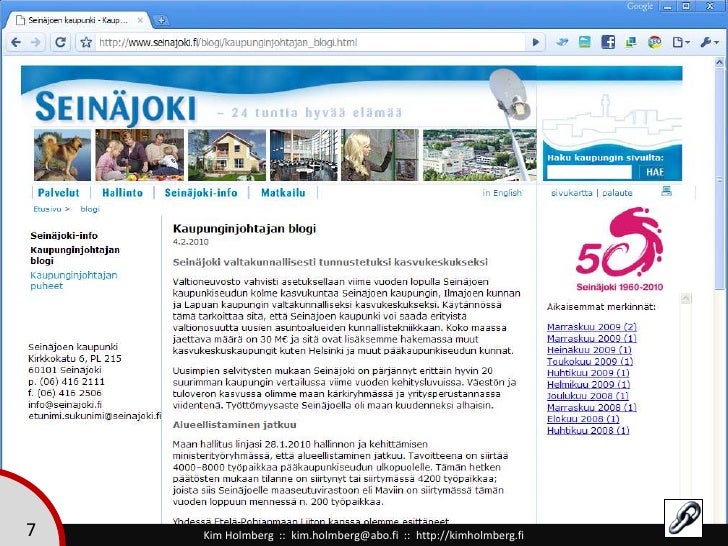Open archive Elokuu 2008 (1)
The width and height of the screenshot is (728, 546).
[x=583, y=419]
